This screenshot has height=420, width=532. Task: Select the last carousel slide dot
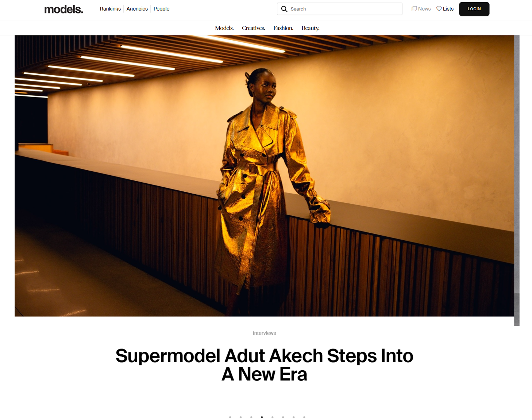[x=304, y=417]
